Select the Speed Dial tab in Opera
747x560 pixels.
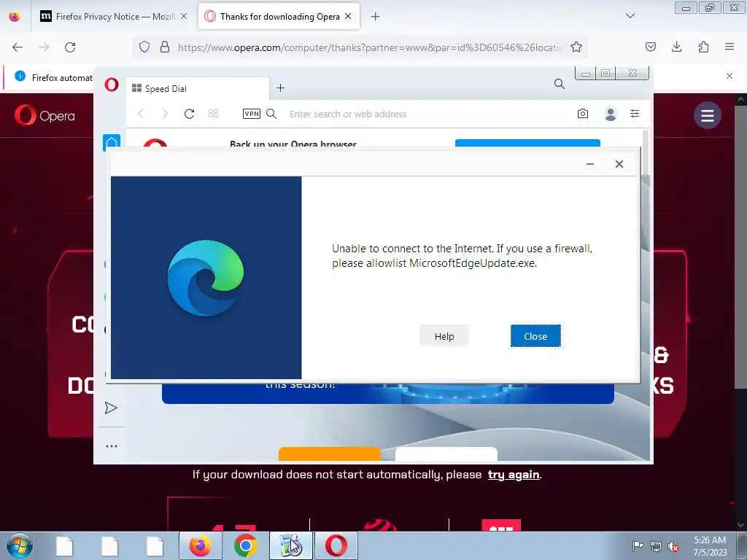click(x=197, y=88)
